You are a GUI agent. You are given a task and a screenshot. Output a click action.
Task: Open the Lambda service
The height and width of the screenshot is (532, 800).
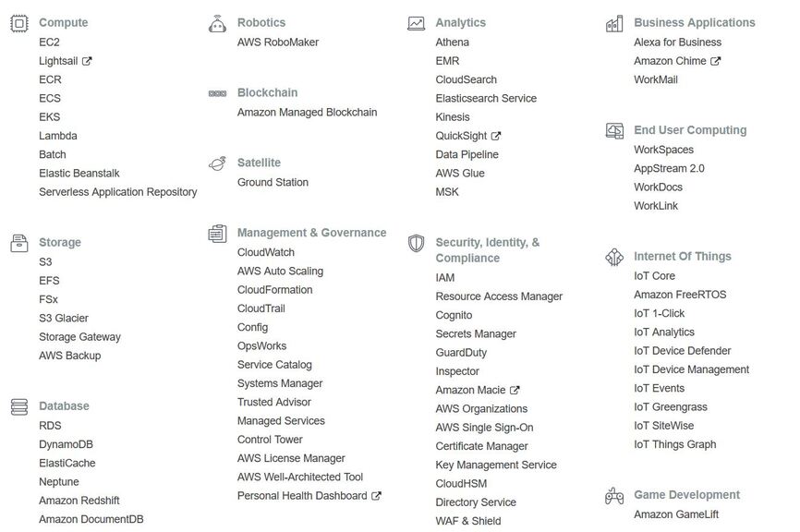point(57,136)
